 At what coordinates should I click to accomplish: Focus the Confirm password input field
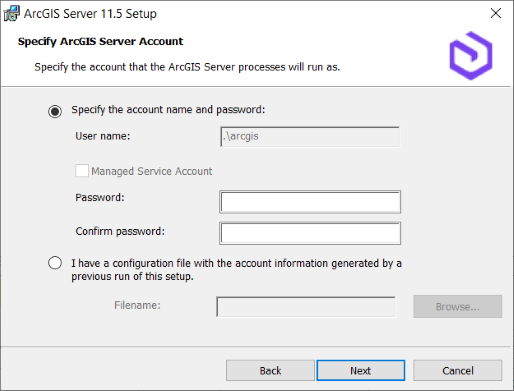point(310,233)
